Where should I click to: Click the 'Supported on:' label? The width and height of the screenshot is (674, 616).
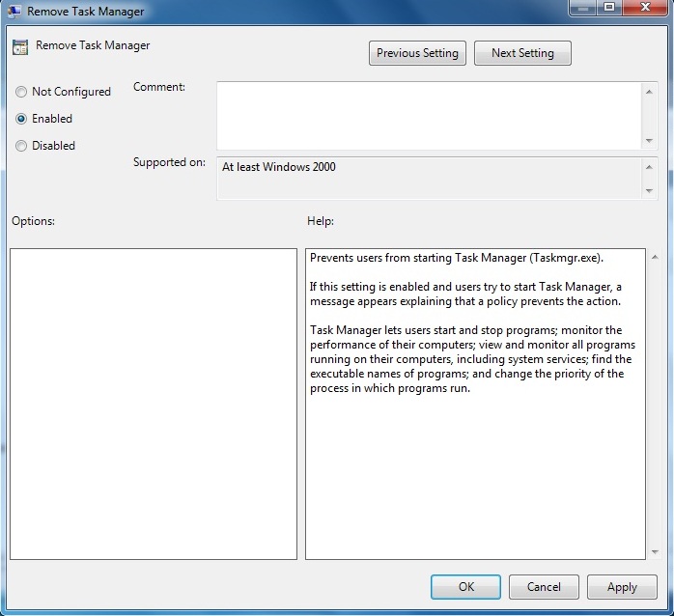[x=169, y=162]
